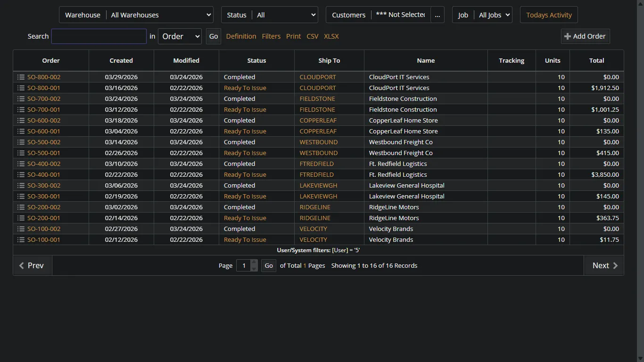This screenshot has width=644, height=362.
Task: Expand the Status filter dropdown
Action: 285,15
